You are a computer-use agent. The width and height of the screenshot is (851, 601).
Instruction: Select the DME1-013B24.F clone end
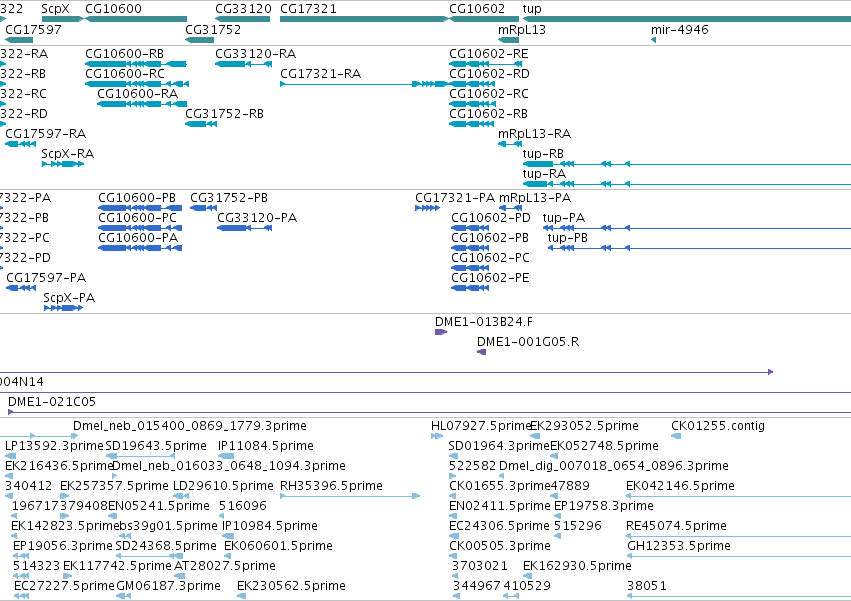pyautogui.click(x=483, y=322)
